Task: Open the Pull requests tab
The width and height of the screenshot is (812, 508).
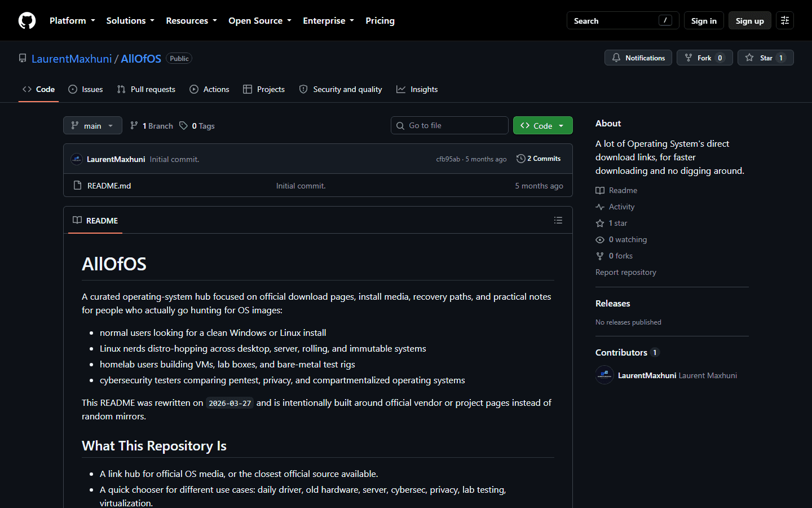Action: (x=146, y=89)
